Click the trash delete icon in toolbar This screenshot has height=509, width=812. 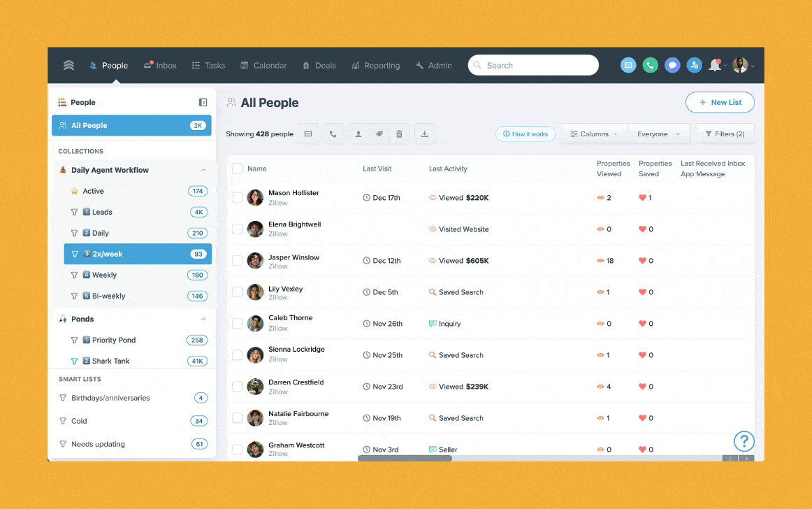click(399, 134)
